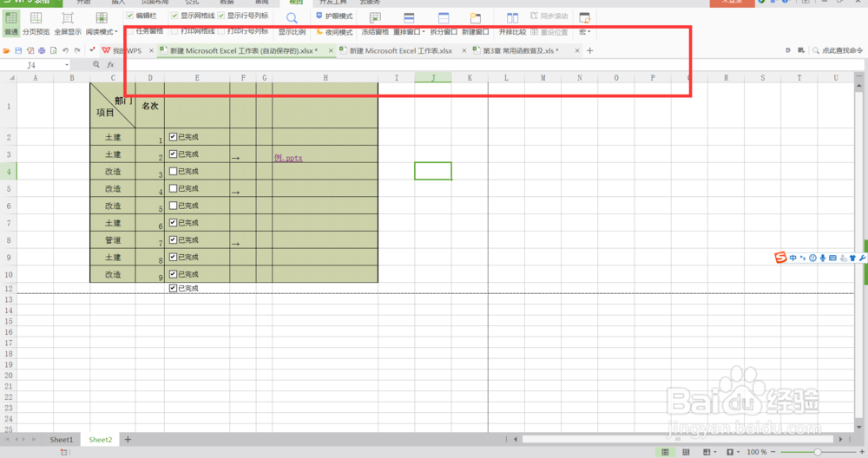This screenshot has width=868, height=458.
Task: Toggle 已完成 checkbox in row 5
Action: coord(174,188)
